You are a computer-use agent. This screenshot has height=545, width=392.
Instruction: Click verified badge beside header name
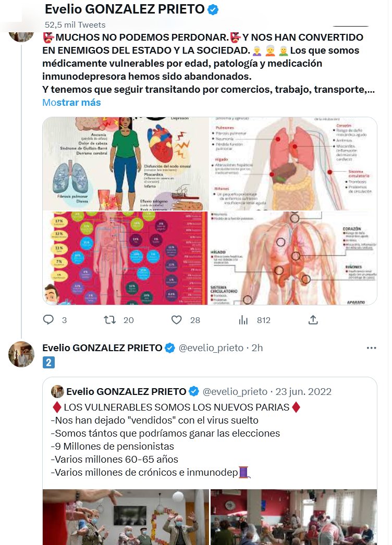(x=213, y=9)
